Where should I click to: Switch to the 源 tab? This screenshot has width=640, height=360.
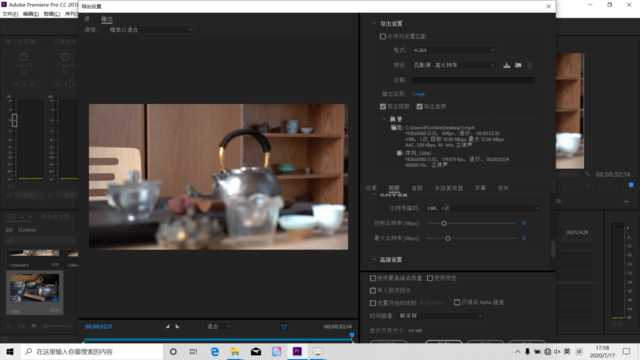pyautogui.click(x=87, y=19)
